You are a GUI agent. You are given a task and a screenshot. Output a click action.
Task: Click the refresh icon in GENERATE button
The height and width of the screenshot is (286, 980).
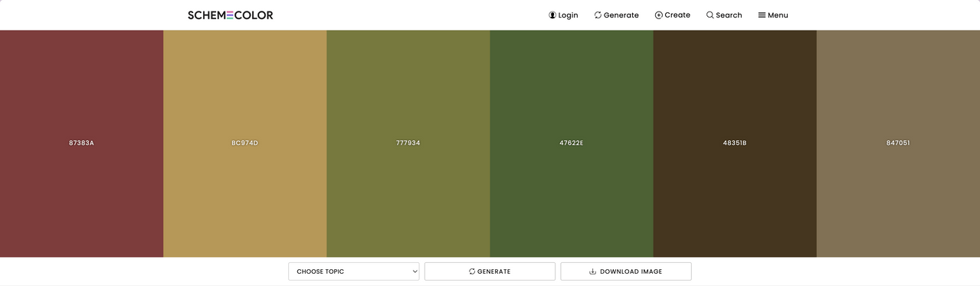point(472,271)
